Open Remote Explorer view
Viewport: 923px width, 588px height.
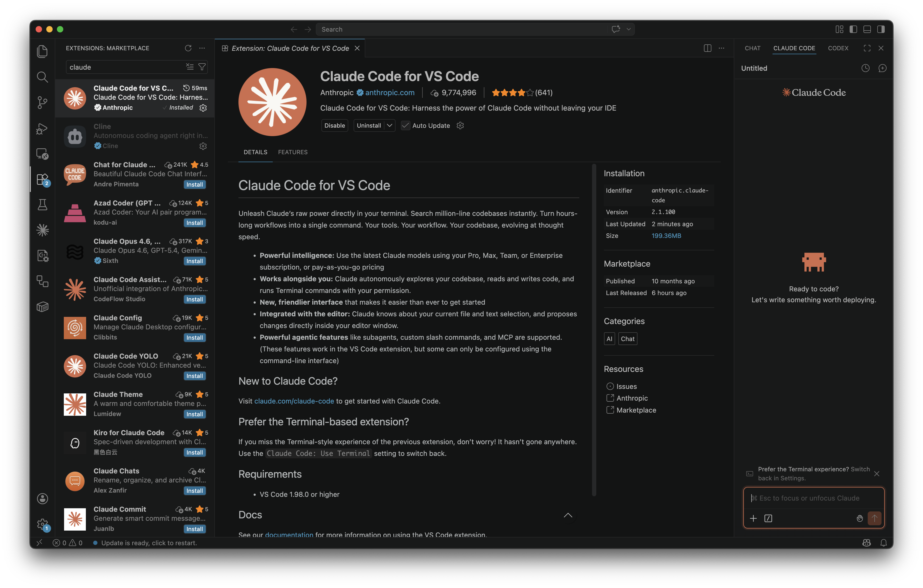(x=42, y=154)
